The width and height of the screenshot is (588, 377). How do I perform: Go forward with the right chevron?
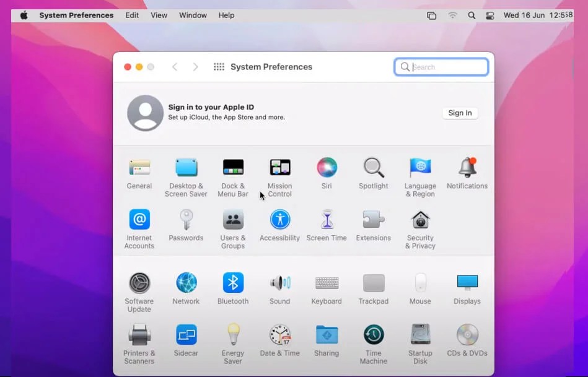point(195,67)
